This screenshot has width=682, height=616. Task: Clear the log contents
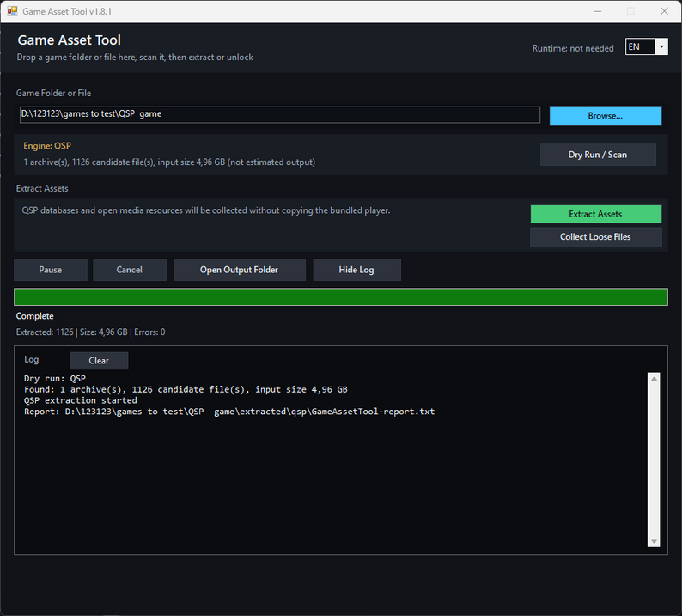(x=99, y=361)
